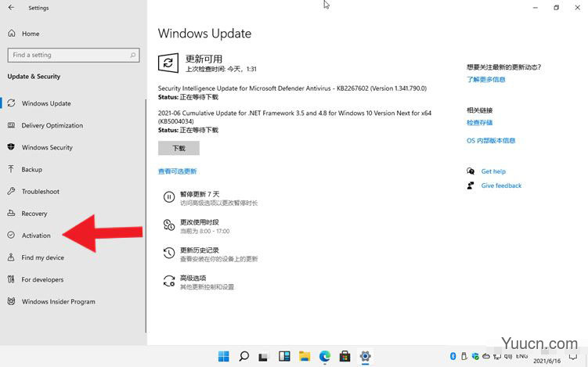Launch Microsoft Edge from taskbar

(x=325, y=356)
